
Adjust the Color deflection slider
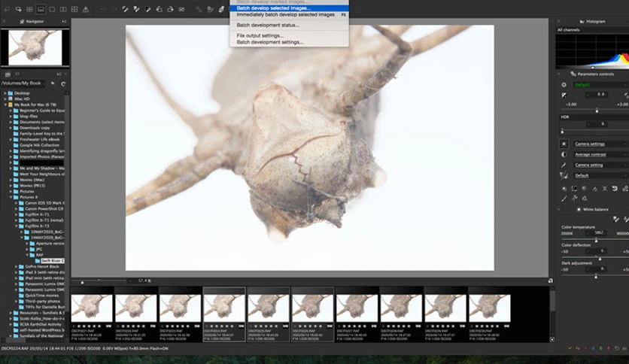click(x=600, y=259)
